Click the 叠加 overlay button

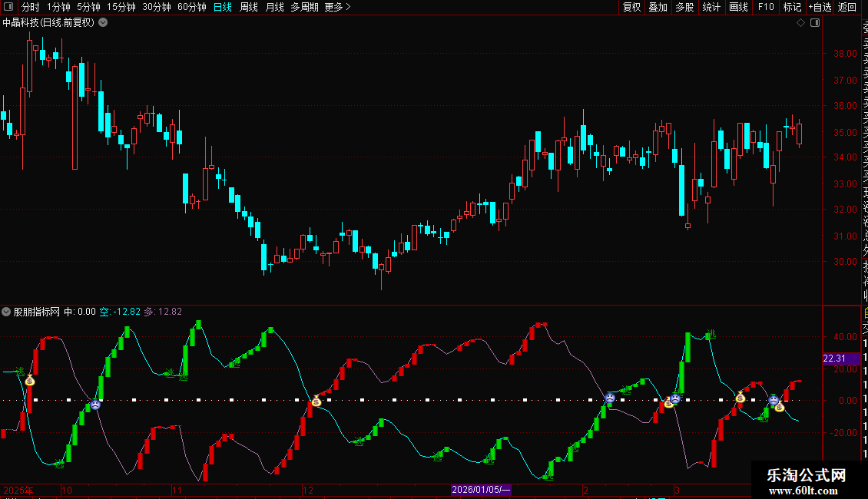coord(658,7)
